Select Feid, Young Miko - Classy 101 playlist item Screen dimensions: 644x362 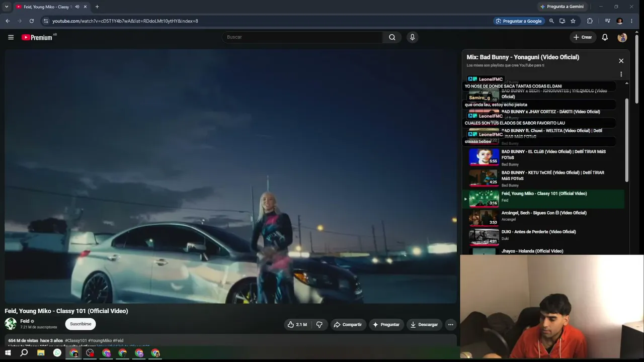click(x=544, y=199)
